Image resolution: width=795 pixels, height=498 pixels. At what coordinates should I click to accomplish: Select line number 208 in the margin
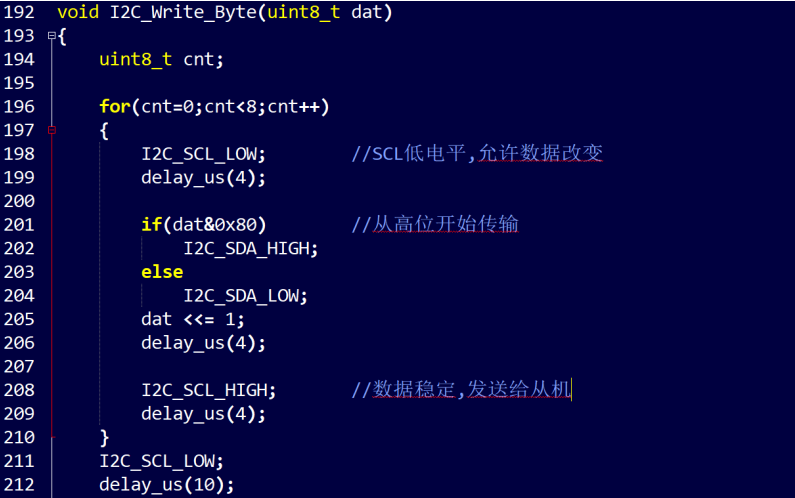click(x=20, y=390)
